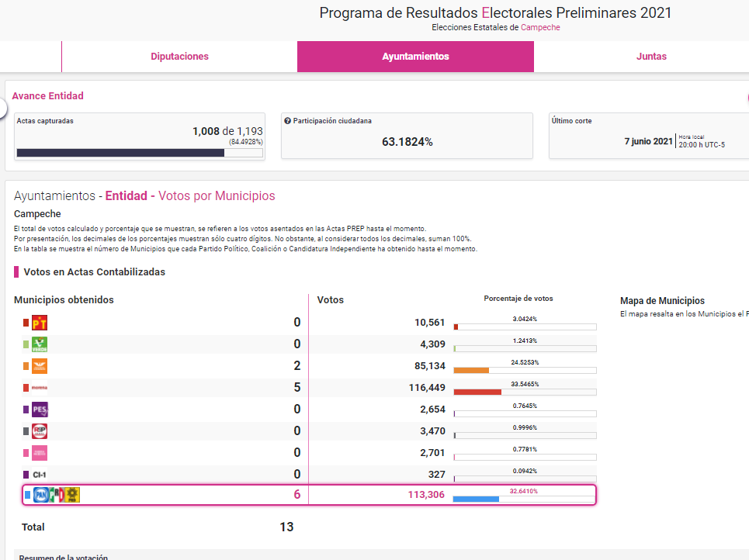Viewport: 749px width, 560px height.
Task: Open the Juntas tab
Action: (x=650, y=57)
